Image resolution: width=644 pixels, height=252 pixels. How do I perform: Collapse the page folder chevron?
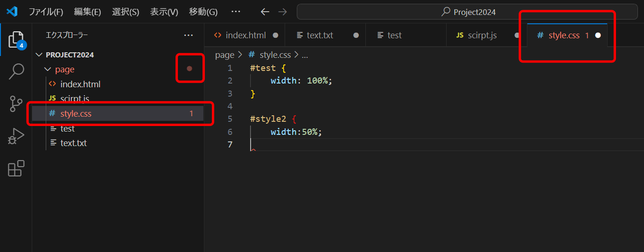point(47,69)
